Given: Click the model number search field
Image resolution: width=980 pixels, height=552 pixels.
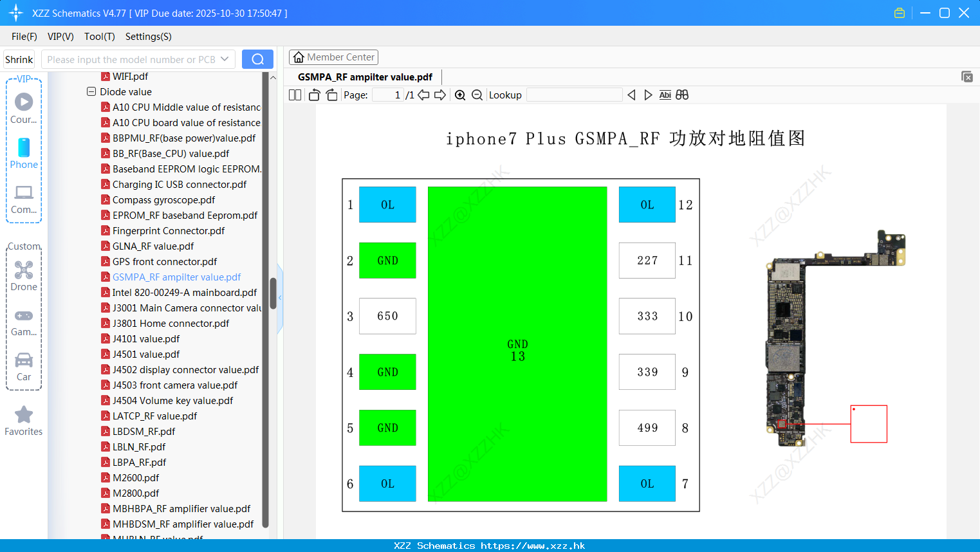Looking at the screenshot, I should [131, 59].
